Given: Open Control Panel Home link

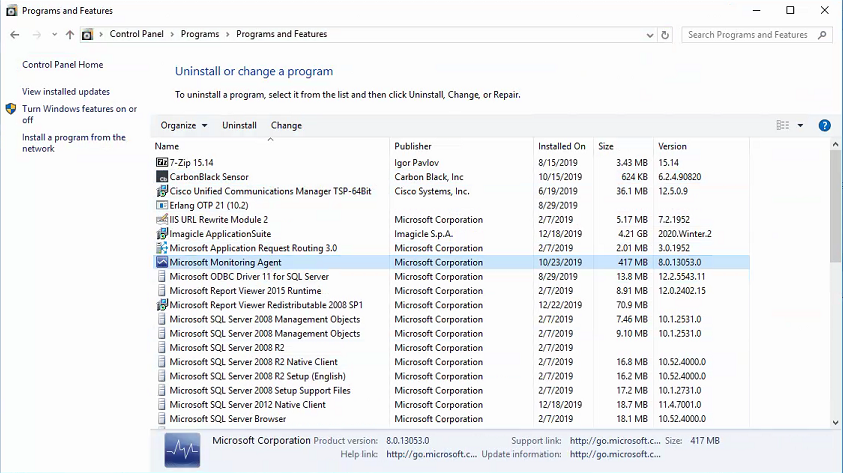Looking at the screenshot, I should point(62,65).
